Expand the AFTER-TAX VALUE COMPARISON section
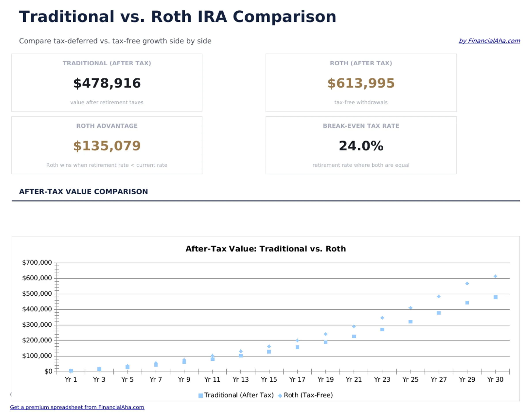Viewport: 530px width, 420px height. pos(84,191)
